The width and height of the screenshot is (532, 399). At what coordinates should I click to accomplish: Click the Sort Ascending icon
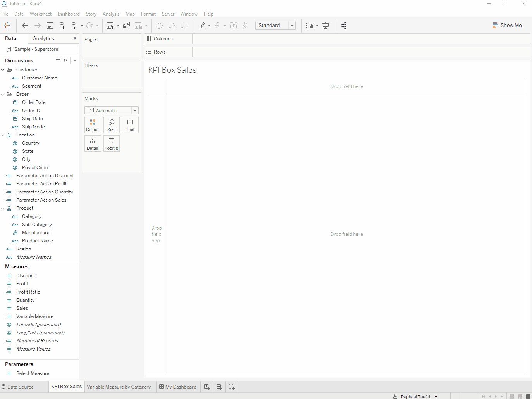click(x=172, y=26)
